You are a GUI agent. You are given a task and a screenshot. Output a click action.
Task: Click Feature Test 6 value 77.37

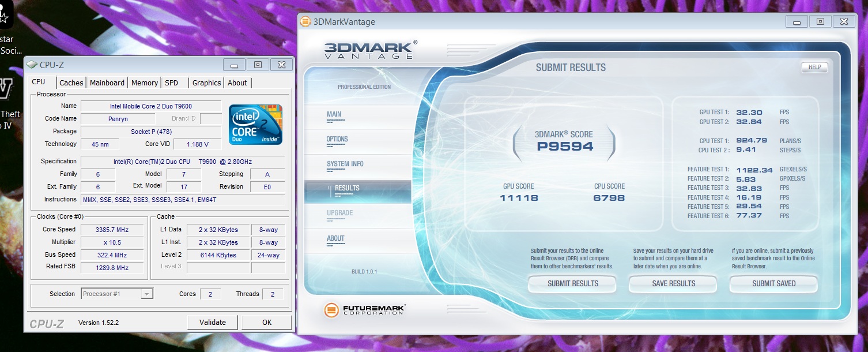point(749,216)
